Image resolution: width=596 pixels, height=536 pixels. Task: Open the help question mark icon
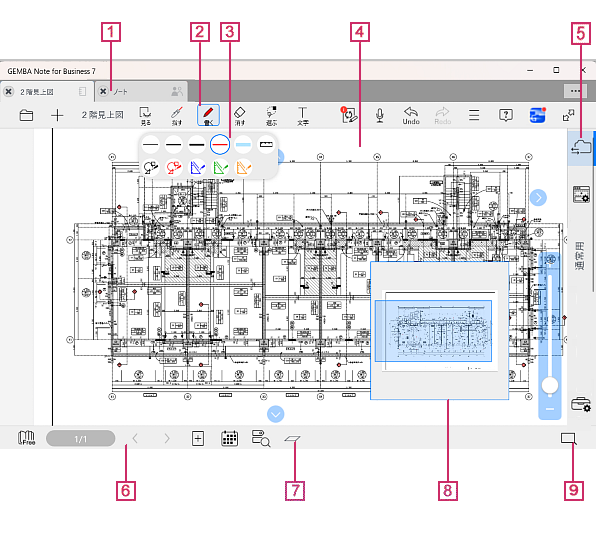click(506, 115)
